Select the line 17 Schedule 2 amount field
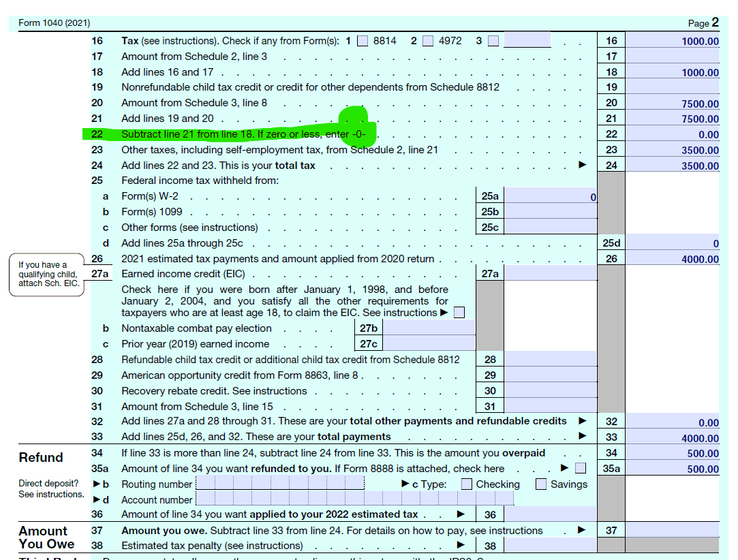 click(x=672, y=57)
